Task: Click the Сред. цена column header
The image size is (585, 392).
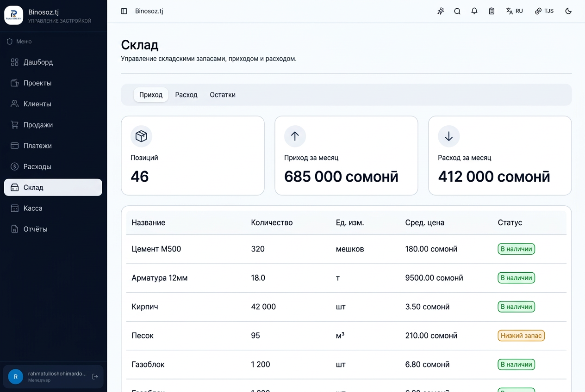Action: click(x=425, y=222)
